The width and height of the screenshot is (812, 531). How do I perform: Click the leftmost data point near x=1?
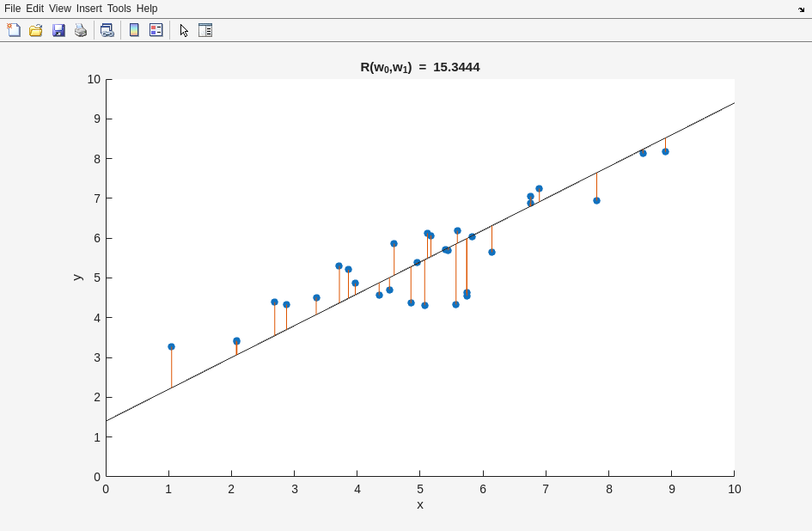point(171,347)
